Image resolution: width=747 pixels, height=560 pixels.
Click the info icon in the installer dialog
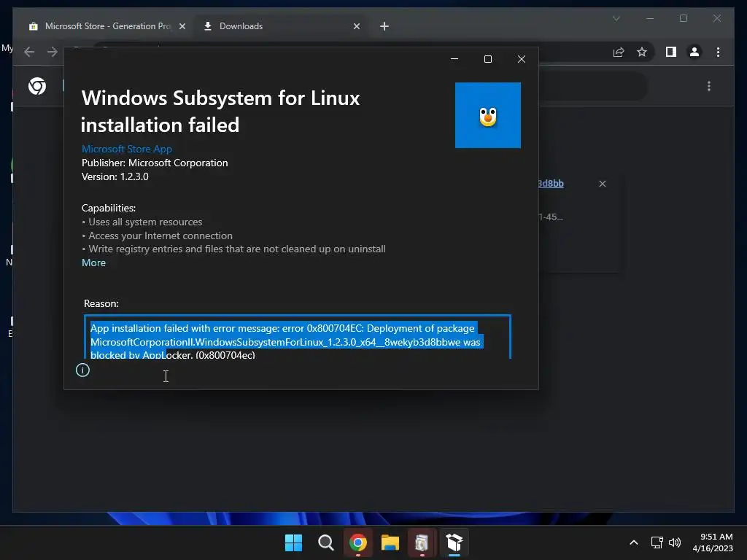[x=82, y=370]
